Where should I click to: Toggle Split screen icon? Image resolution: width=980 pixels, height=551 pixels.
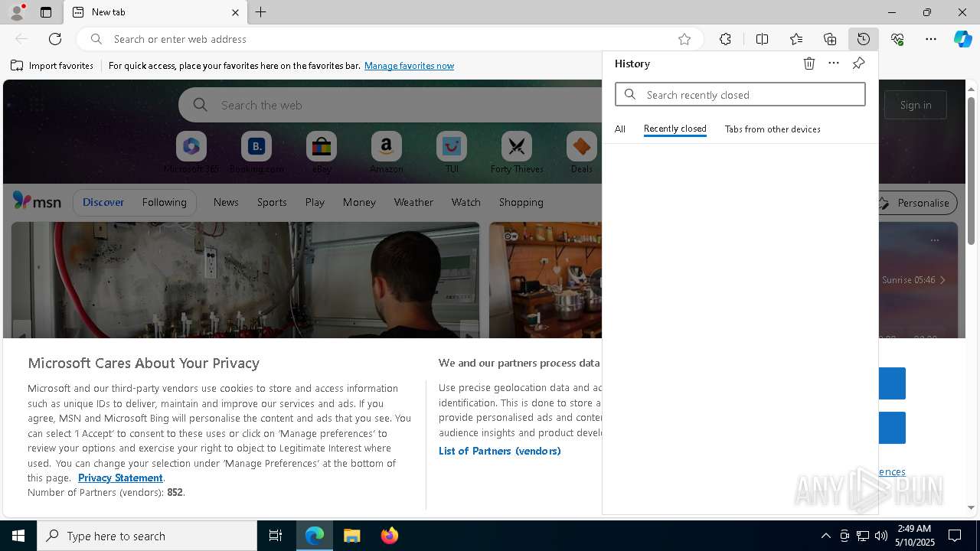(x=762, y=39)
